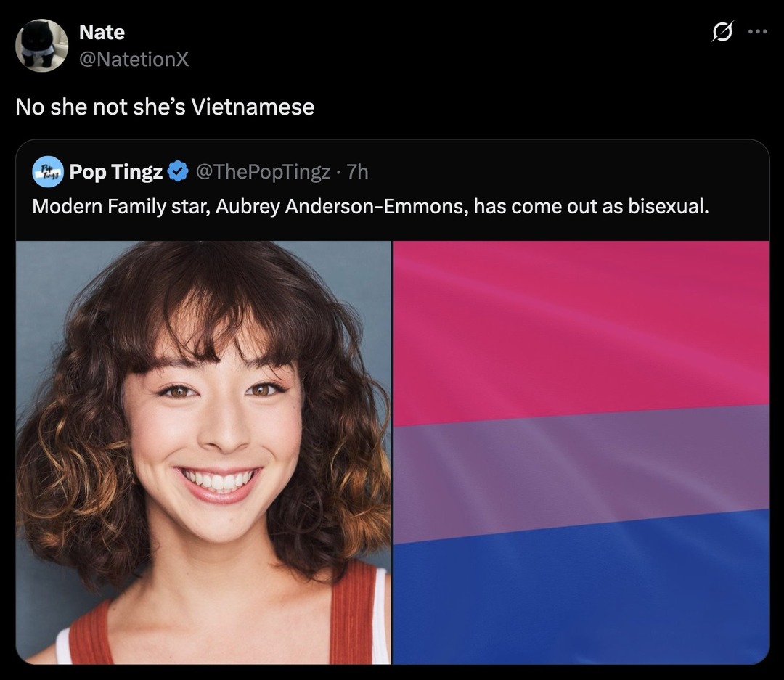Click the "No she not she's Vietnamese" text
The width and height of the screenshot is (784, 680).
point(165,107)
